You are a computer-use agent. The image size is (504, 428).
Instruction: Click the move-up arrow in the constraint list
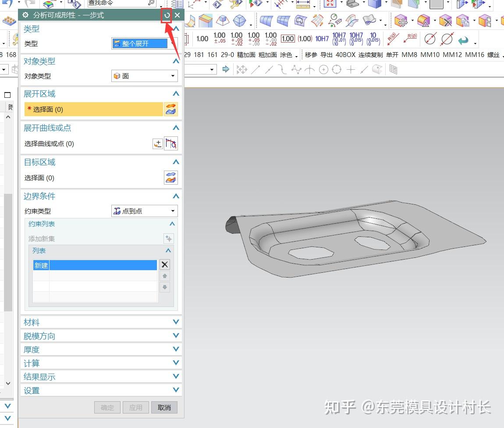165,275
